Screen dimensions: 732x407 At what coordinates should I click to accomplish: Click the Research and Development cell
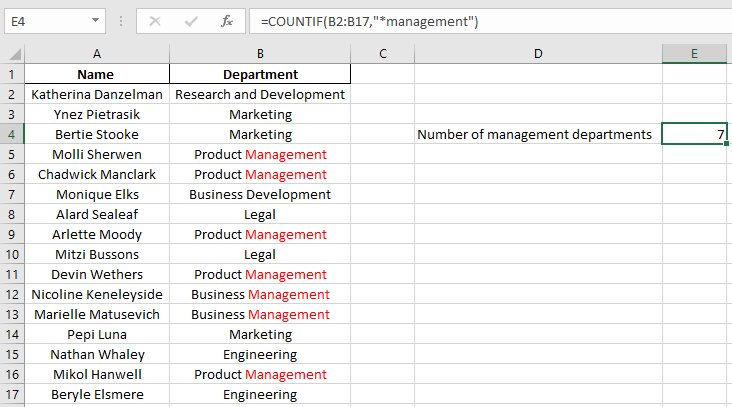(x=260, y=94)
